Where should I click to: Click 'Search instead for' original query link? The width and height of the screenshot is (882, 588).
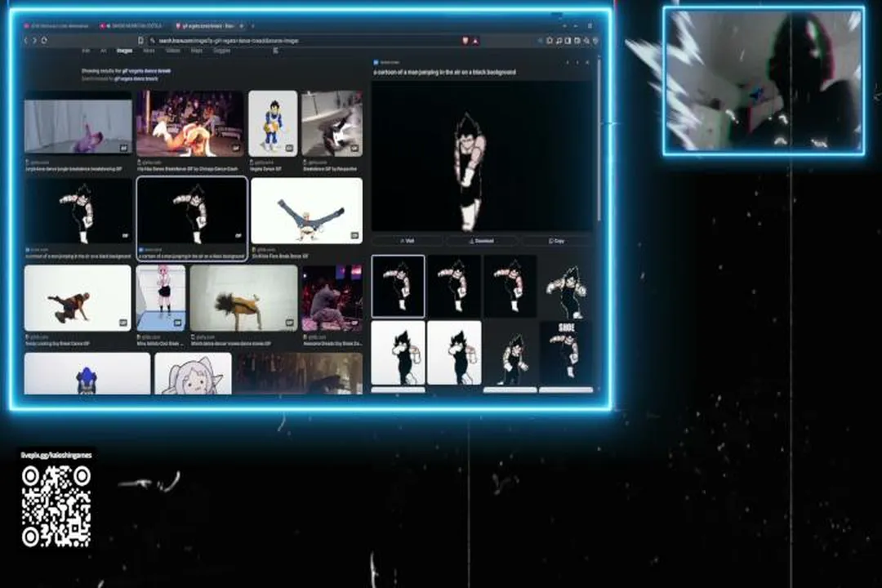click(136, 78)
